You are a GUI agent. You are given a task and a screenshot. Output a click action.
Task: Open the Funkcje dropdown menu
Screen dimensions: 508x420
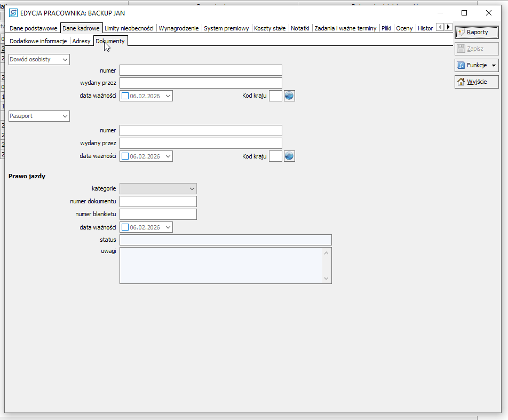click(x=477, y=66)
